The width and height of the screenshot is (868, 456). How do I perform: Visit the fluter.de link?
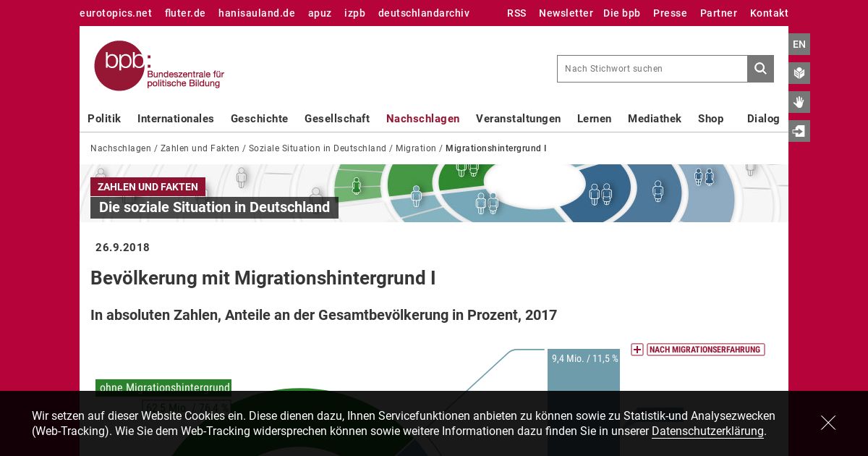[x=185, y=13]
